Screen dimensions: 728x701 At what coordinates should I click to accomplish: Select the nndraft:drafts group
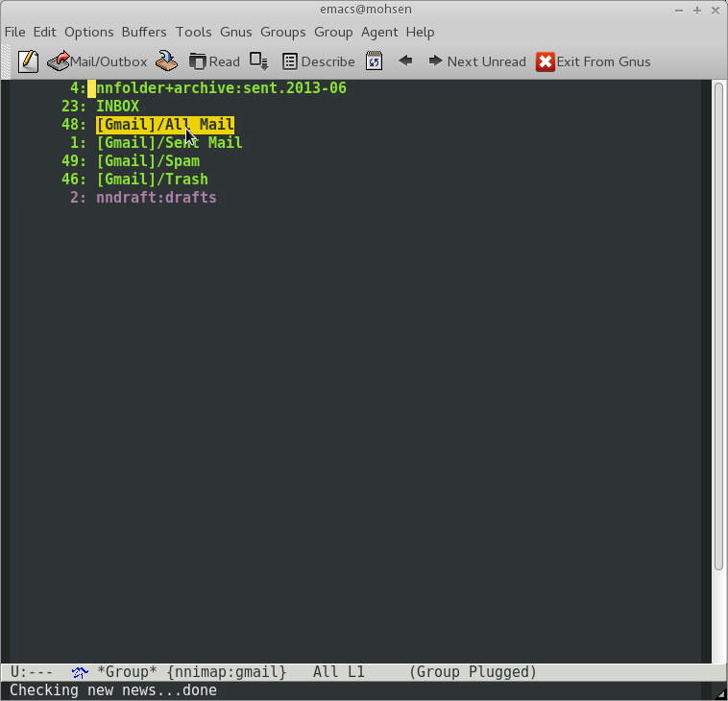[156, 198]
